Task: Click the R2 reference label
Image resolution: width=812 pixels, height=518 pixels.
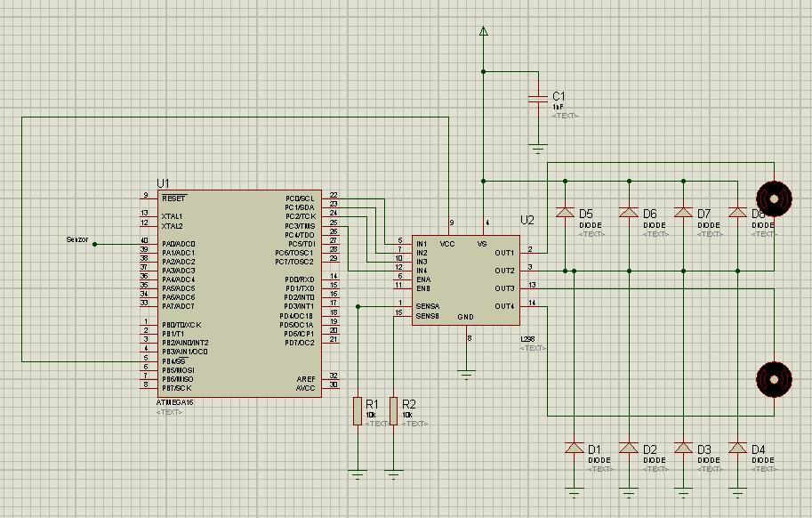Action: [408, 404]
